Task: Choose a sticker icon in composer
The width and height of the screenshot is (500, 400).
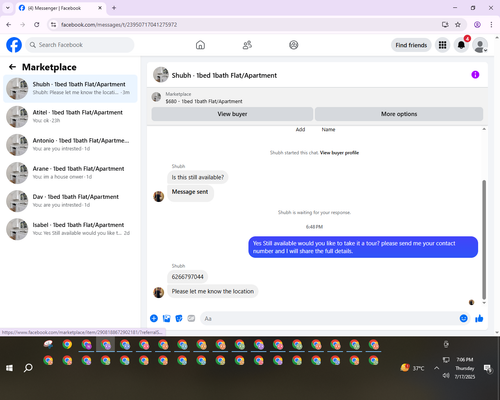Action: [179, 318]
